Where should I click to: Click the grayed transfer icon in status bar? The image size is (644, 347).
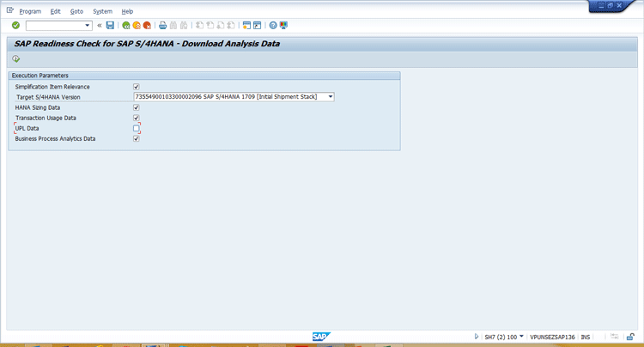pos(615,337)
